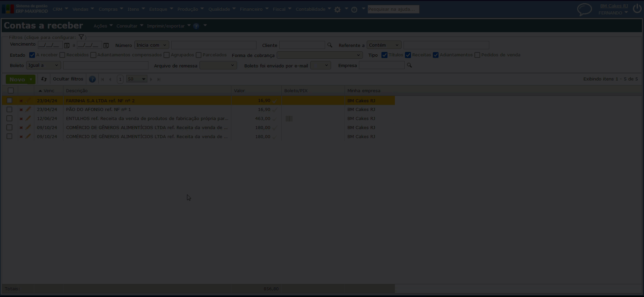The height and width of the screenshot is (297, 644).
Task: Change the page size dropdown showing 50
Action: coord(137,79)
